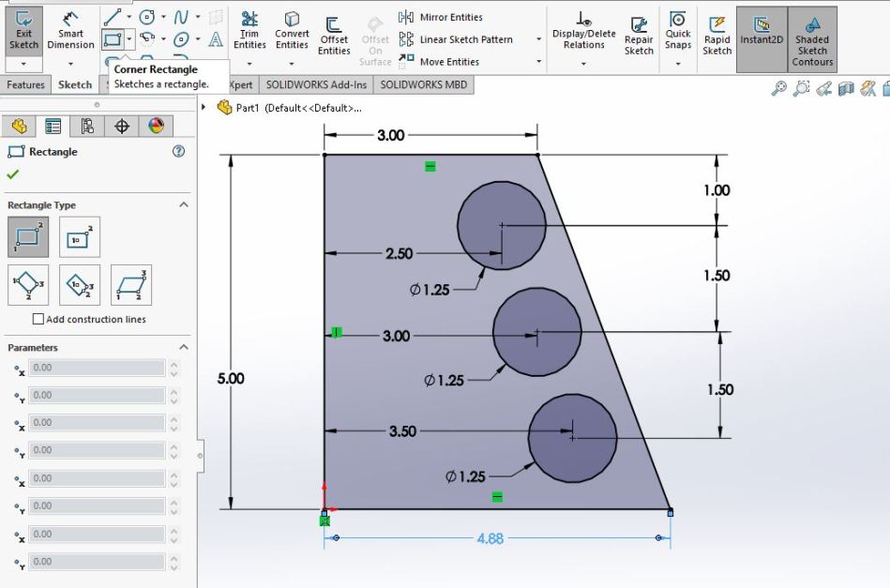Click the Exit Sketch button
The width and height of the screenshot is (890, 588).
coord(23,32)
